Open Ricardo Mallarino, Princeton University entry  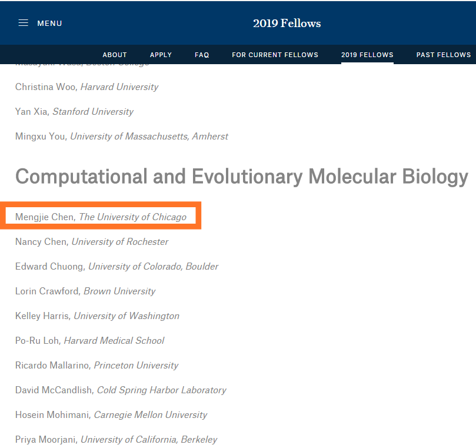coord(96,366)
